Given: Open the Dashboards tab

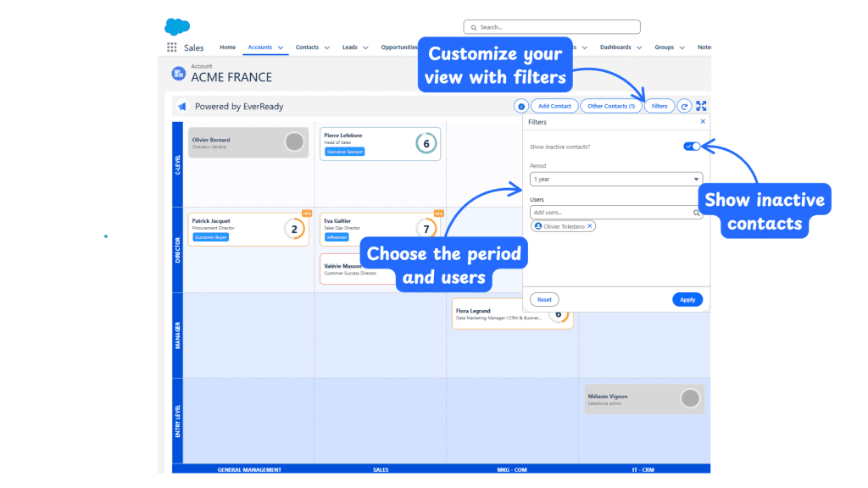Looking at the screenshot, I should 615,47.
